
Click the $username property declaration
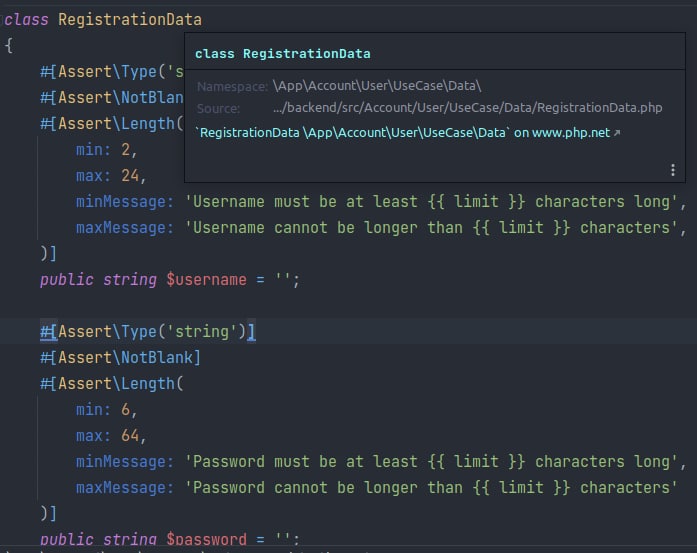[x=170, y=280]
